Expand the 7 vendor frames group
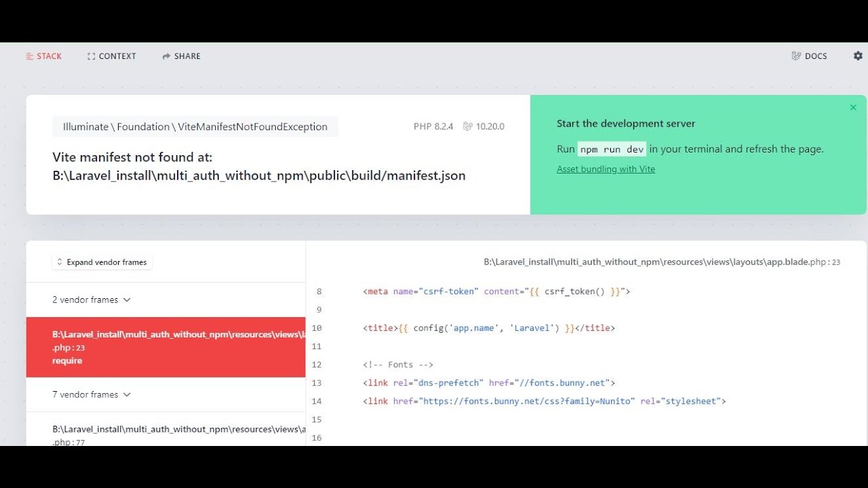 point(92,394)
